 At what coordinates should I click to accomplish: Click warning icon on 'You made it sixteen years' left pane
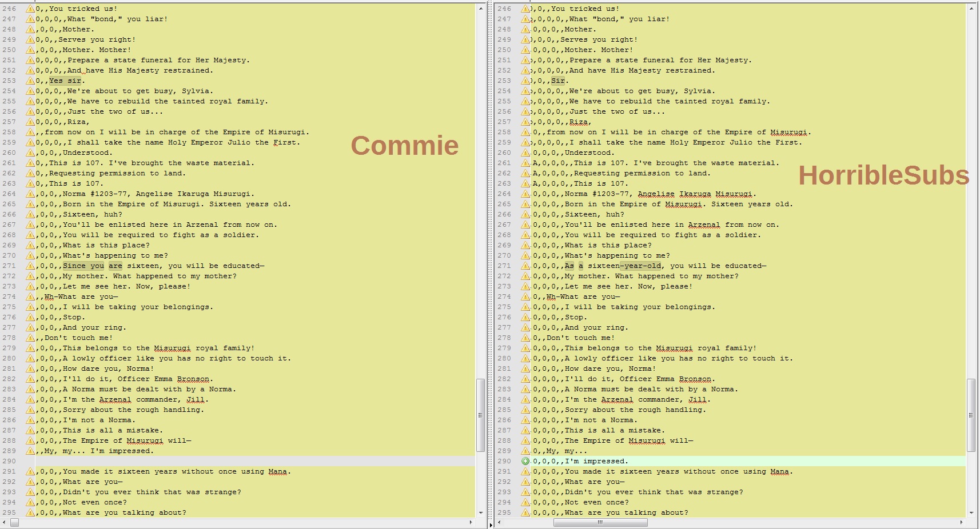30,471
